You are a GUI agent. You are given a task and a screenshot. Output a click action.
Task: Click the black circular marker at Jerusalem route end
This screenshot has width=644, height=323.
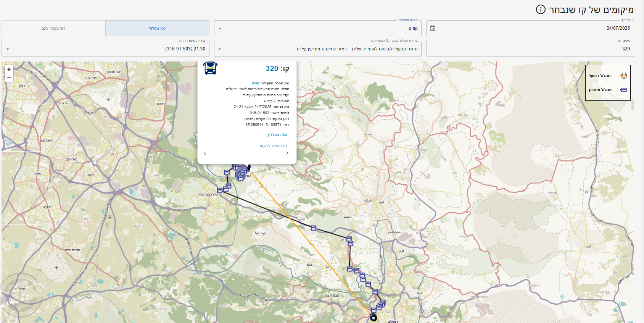tap(374, 318)
